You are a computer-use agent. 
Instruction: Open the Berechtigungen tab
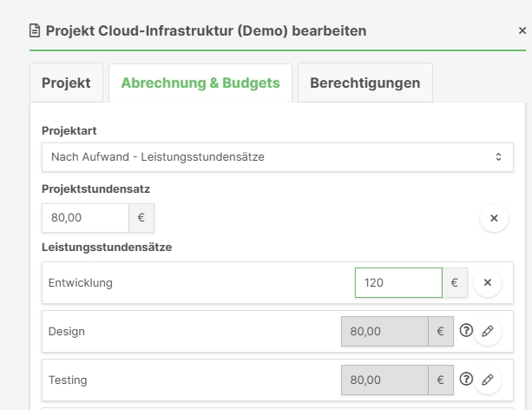tap(365, 83)
